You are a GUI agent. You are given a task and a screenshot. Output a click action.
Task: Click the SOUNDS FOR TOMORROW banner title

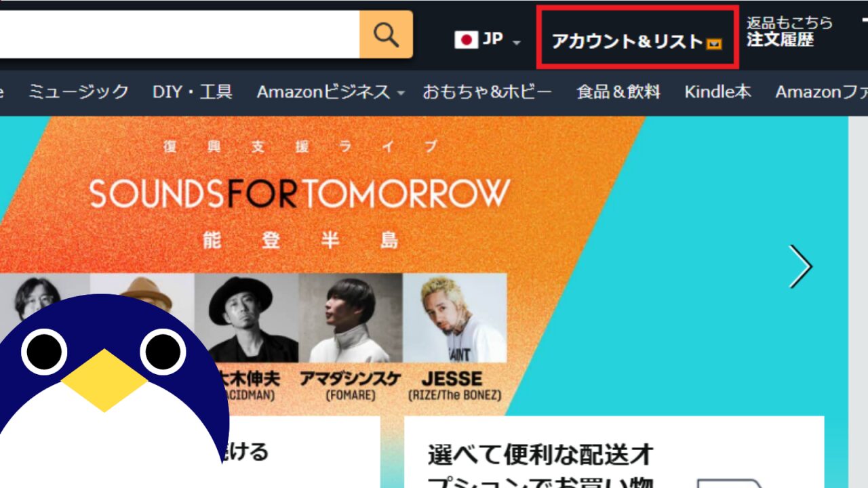point(300,193)
